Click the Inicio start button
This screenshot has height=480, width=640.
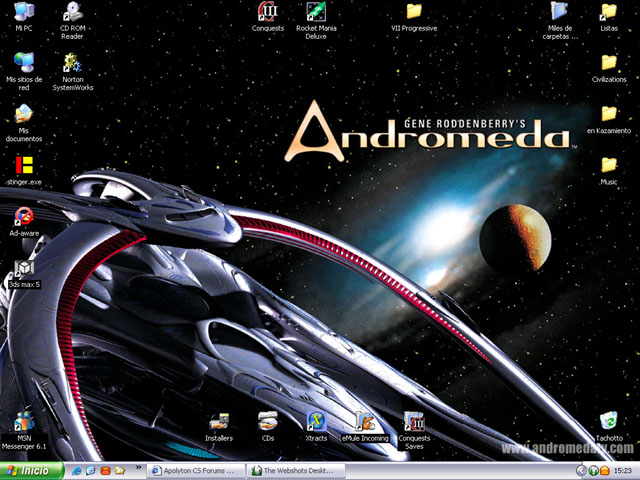click(32, 470)
